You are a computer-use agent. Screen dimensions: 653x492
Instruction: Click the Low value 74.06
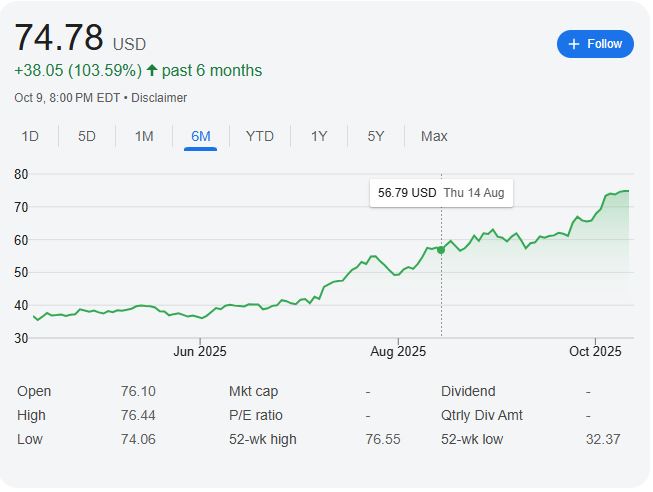click(x=138, y=439)
